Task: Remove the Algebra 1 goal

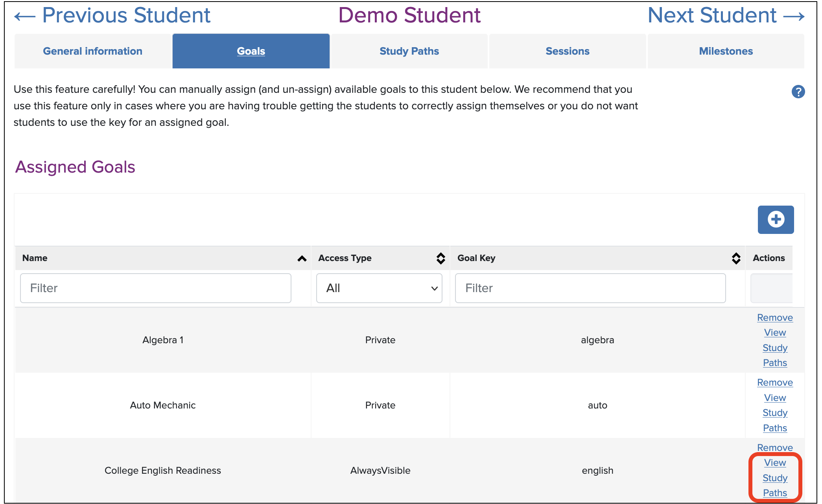Action: tap(775, 318)
